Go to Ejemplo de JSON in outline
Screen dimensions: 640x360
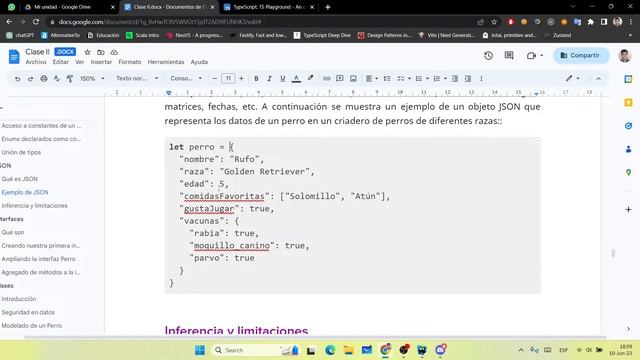(25, 192)
